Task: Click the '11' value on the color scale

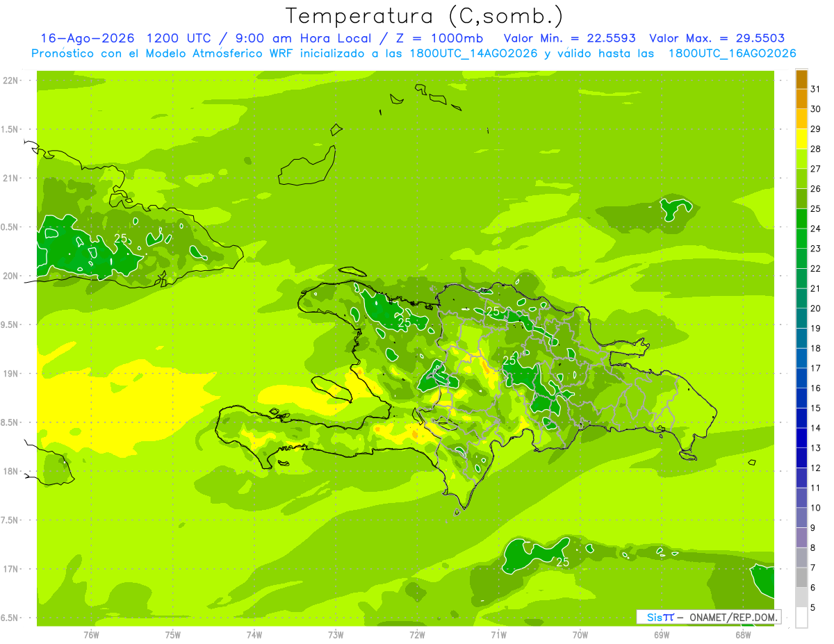Action: click(816, 488)
